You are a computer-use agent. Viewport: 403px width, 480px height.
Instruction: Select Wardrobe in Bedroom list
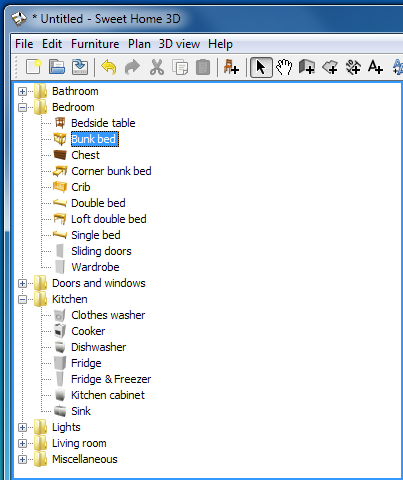[95, 267]
